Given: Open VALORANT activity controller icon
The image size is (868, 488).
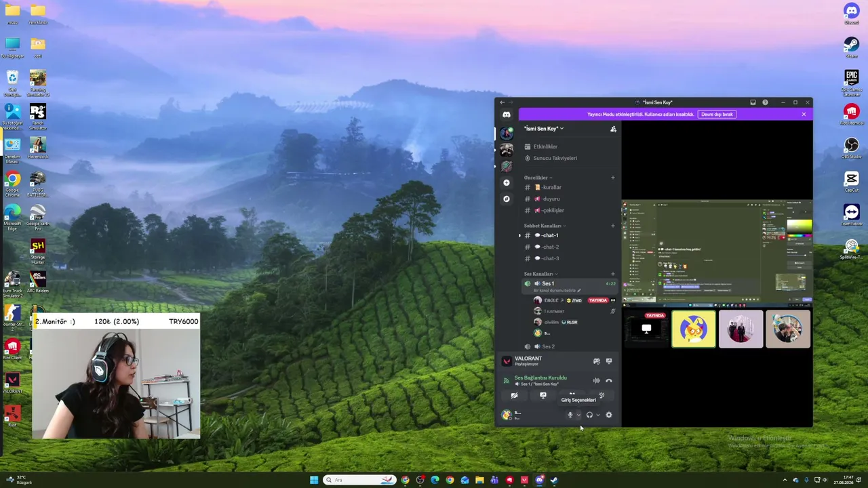Looking at the screenshot, I should click(x=596, y=361).
